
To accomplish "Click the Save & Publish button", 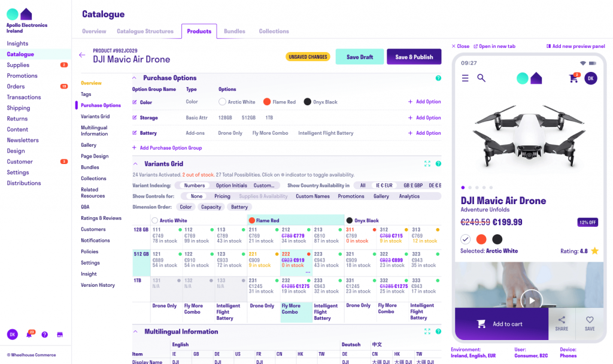I will pos(414,57).
